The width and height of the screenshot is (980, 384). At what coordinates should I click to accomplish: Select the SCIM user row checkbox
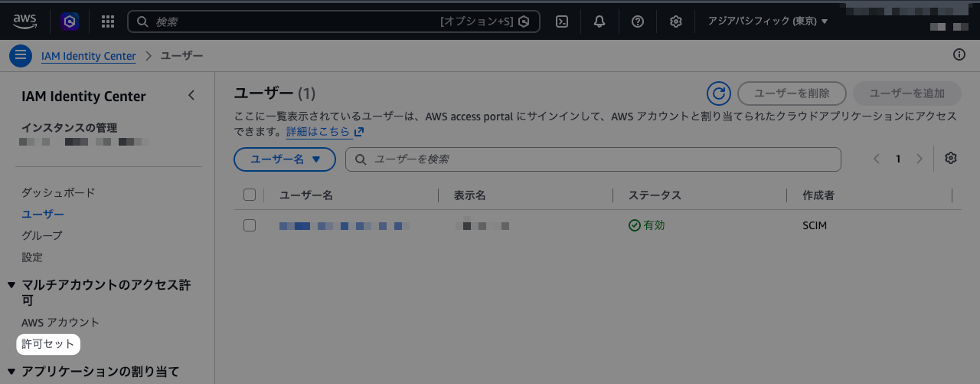250,225
